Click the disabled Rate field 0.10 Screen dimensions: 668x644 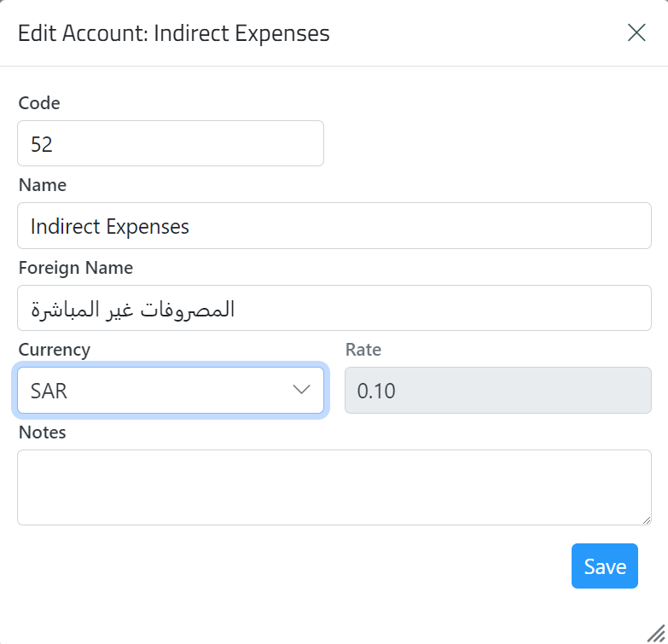pyautogui.click(x=498, y=390)
